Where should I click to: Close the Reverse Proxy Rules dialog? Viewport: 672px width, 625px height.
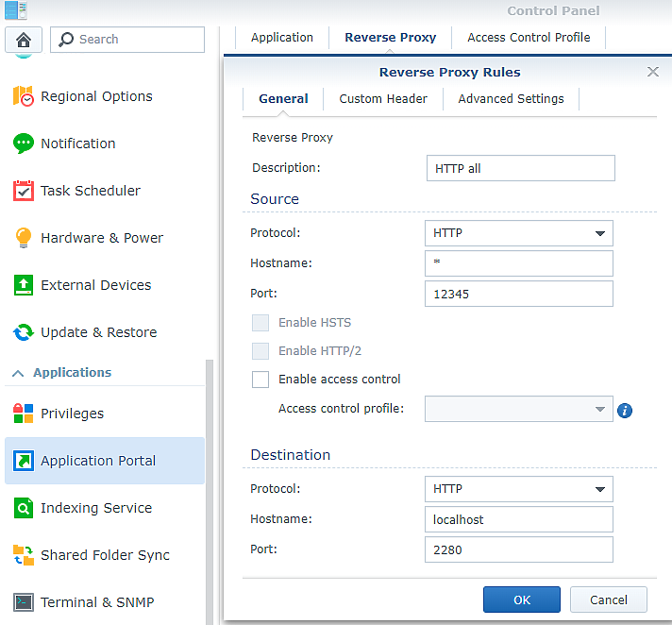click(x=653, y=72)
